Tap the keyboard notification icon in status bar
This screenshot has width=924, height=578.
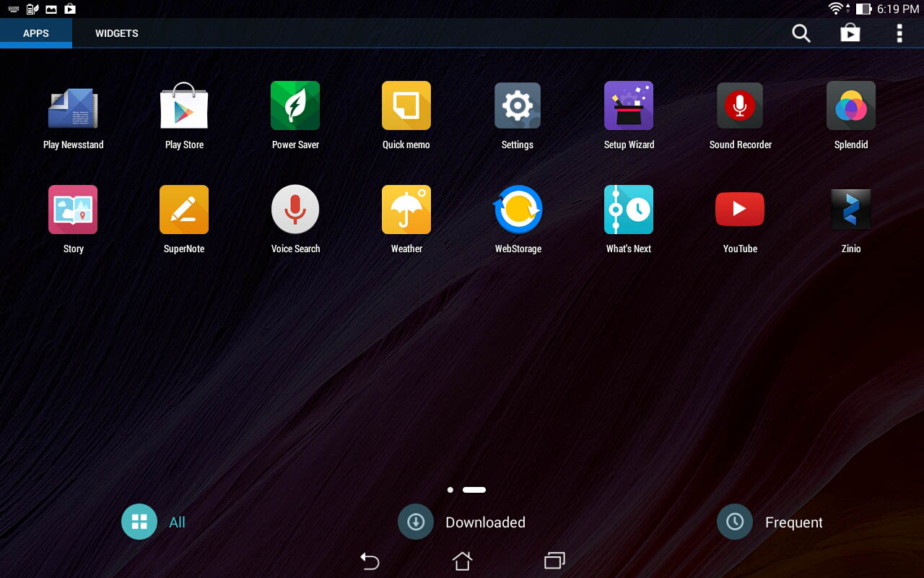[x=14, y=9]
